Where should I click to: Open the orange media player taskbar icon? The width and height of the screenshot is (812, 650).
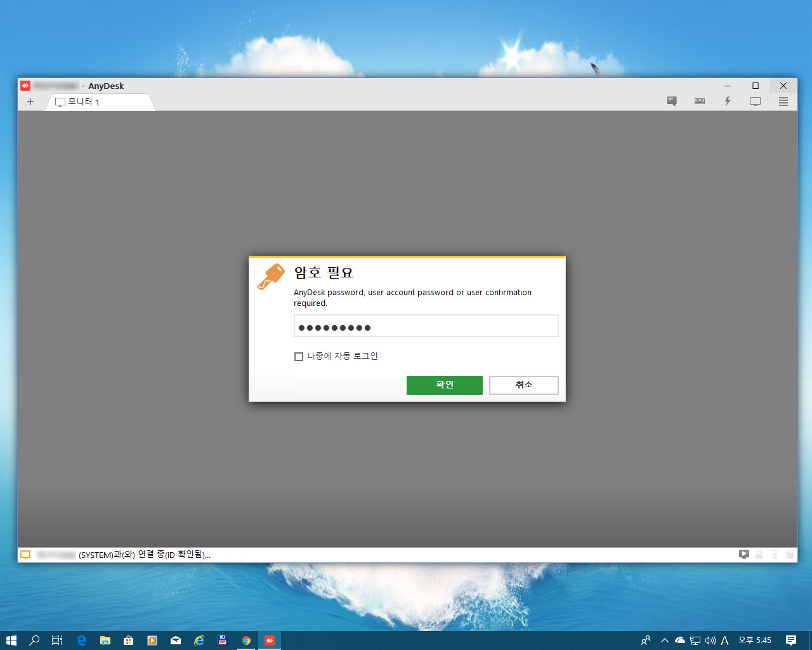[152, 640]
